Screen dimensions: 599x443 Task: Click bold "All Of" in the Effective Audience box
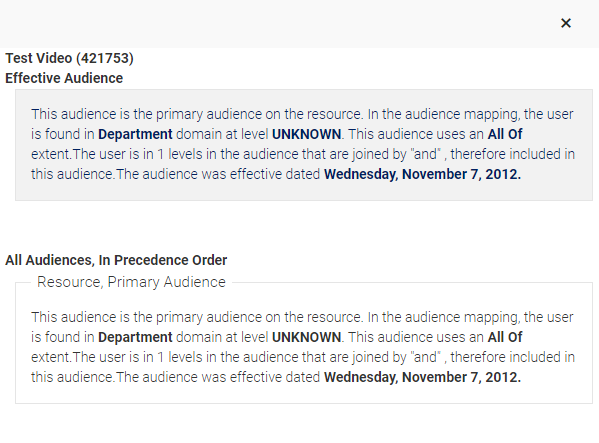click(505, 134)
